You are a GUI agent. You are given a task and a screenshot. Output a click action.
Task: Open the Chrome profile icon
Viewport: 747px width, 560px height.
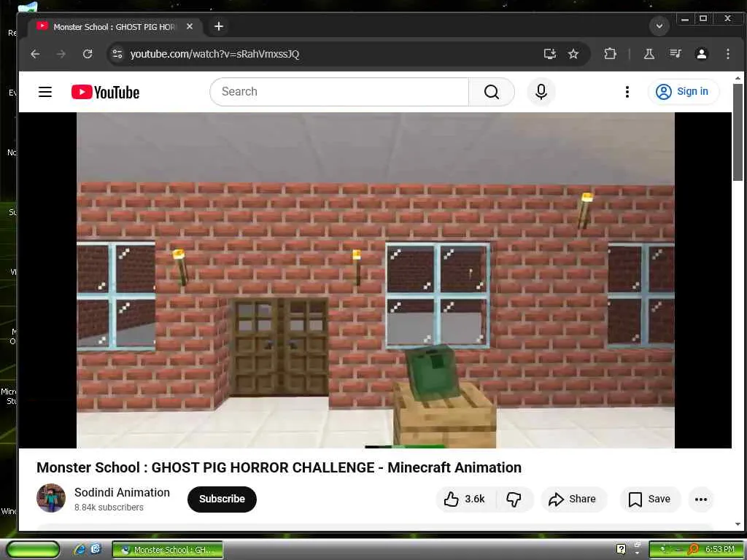pos(701,54)
